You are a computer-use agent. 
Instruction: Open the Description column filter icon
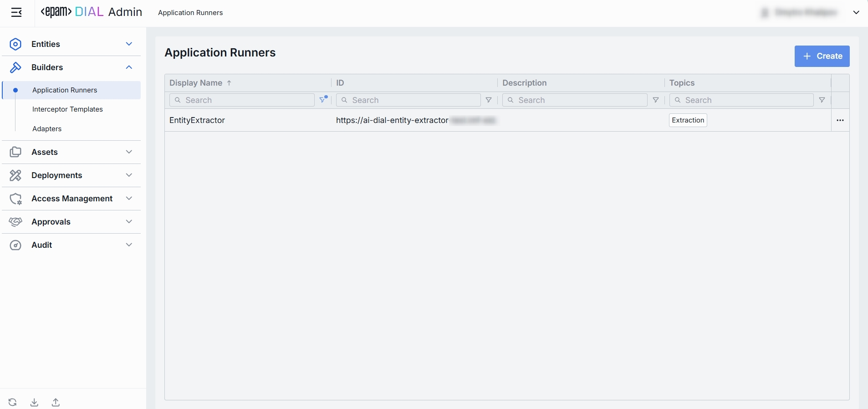(x=656, y=100)
